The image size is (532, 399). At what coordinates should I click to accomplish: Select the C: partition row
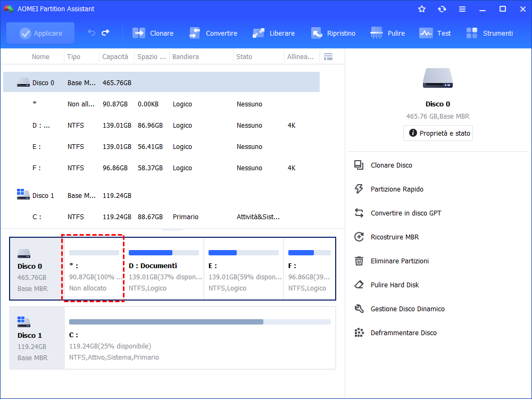(x=162, y=217)
